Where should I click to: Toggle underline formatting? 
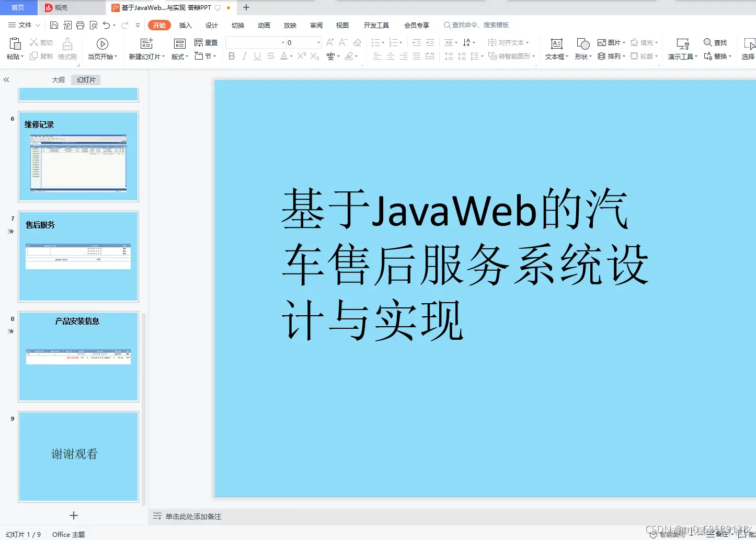(257, 56)
